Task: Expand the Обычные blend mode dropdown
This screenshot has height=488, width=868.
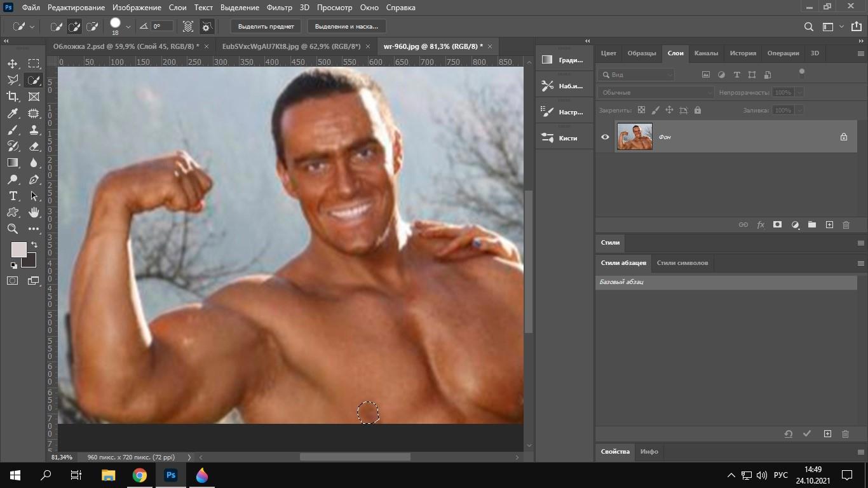Action: (x=656, y=93)
